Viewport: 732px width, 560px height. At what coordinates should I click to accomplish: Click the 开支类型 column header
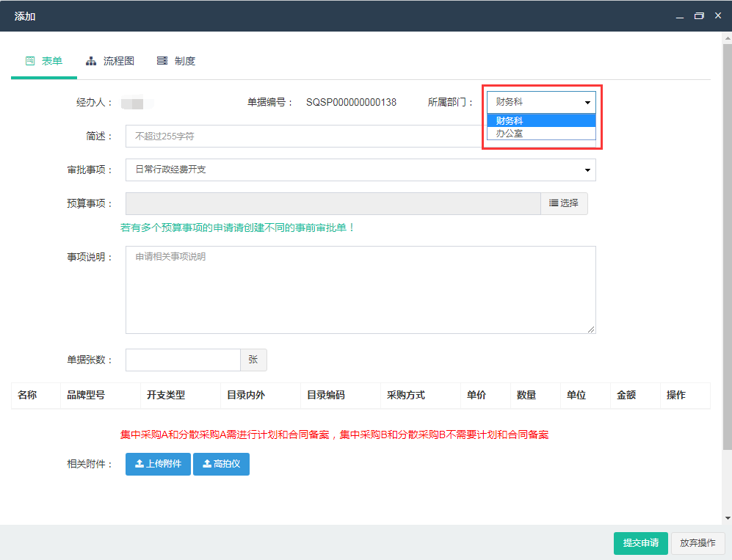[181, 396]
